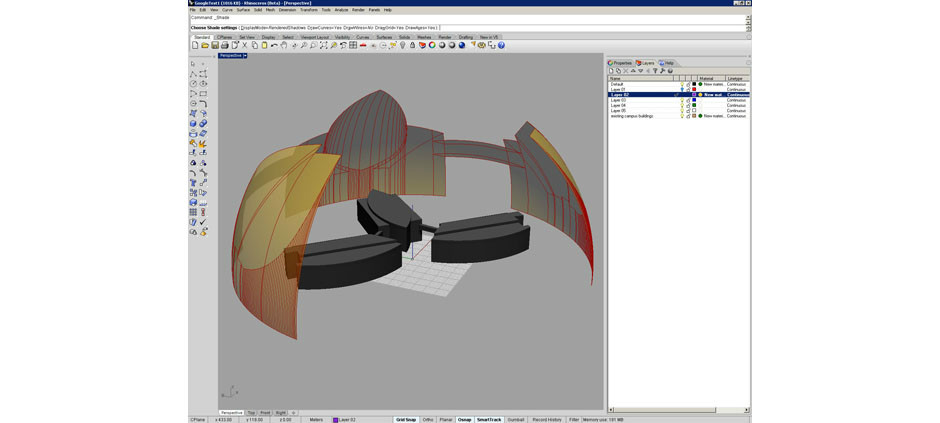Click the New layer icon in Layers panel
Image resolution: width=940 pixels, height=423 pixels.
coord(612,71)
